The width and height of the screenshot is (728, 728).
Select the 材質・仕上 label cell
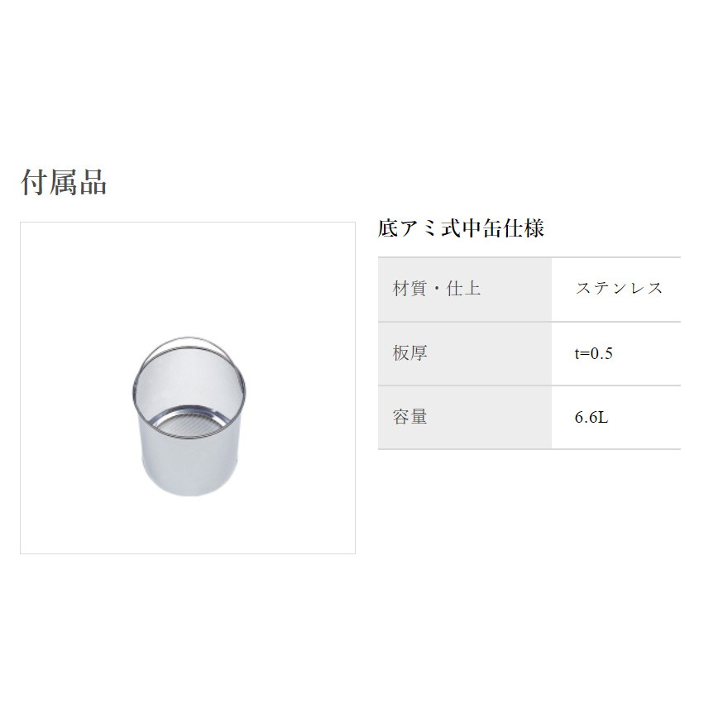465,289
